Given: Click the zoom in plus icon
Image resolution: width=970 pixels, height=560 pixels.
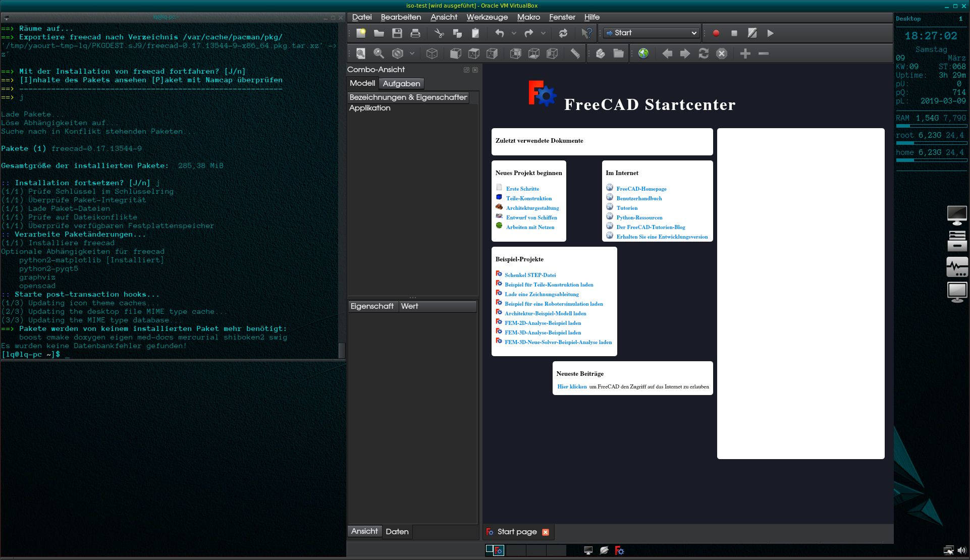Looking at the screenshot, I should [745, 53].
